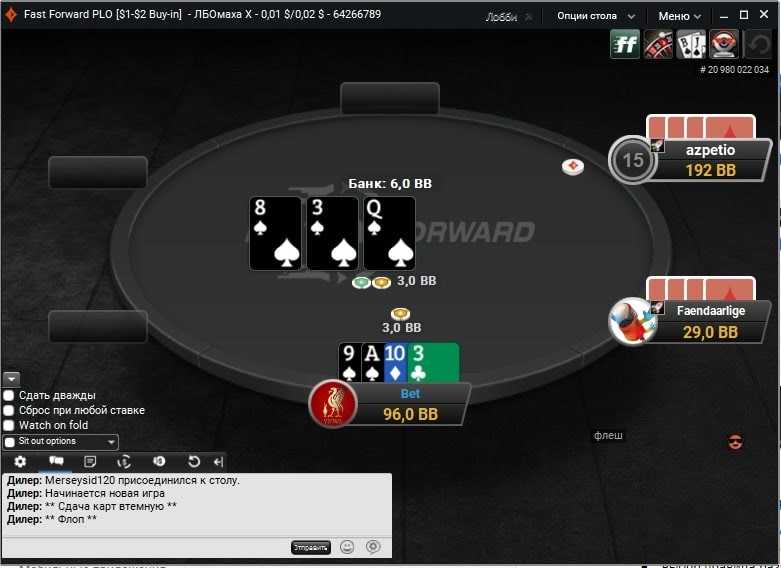Click the green 3 of clubs hole card
The height and width of the screenshot is (568, 781).
point(433,363)
